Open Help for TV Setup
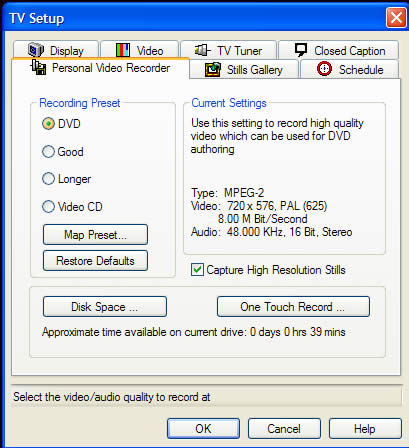Image resolution: width=409 pixels, height=448 pixels. [x=365, y=429]
